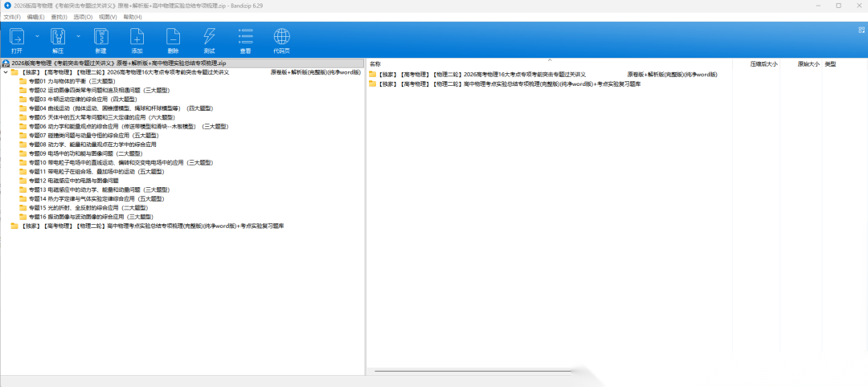Screen dimensions: 868x387
Task: Open the Code page (代码页) globe icon
Action: click(281, 39)
